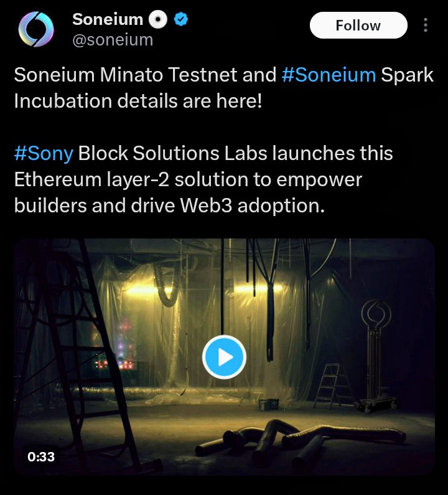Screen dimensions: 448x495
Task: Open the Soneium profile avatar
Action: point(36,29)
